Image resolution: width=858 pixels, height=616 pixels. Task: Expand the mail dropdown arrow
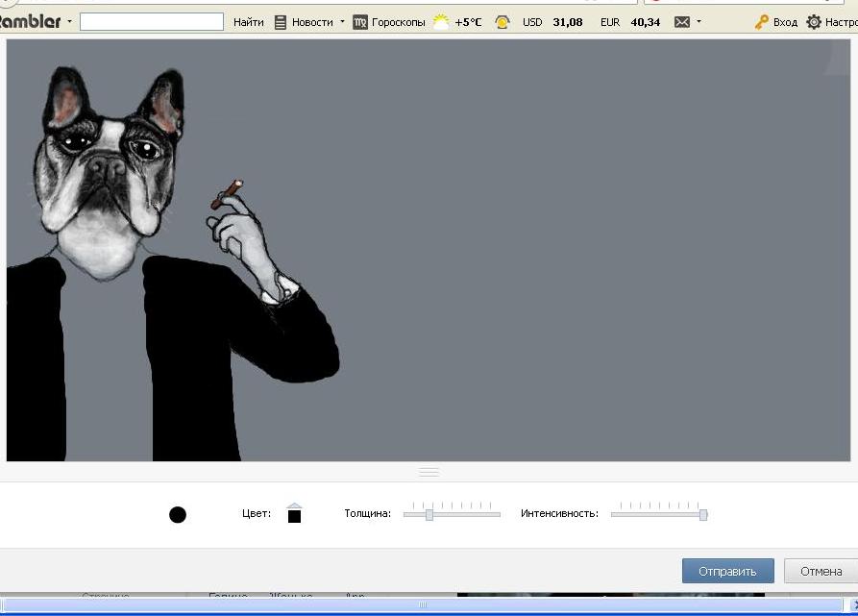(x=699, y=22)
